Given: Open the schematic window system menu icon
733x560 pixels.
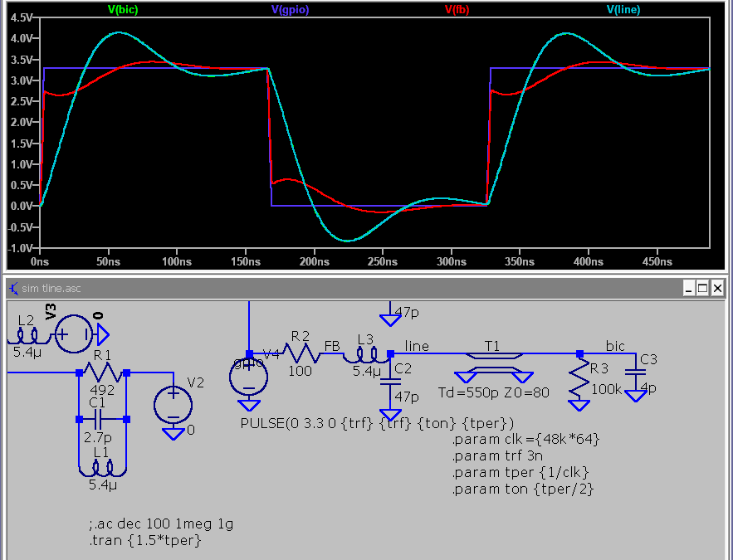Looking at the screenshot, I should [x=14, y=288].
